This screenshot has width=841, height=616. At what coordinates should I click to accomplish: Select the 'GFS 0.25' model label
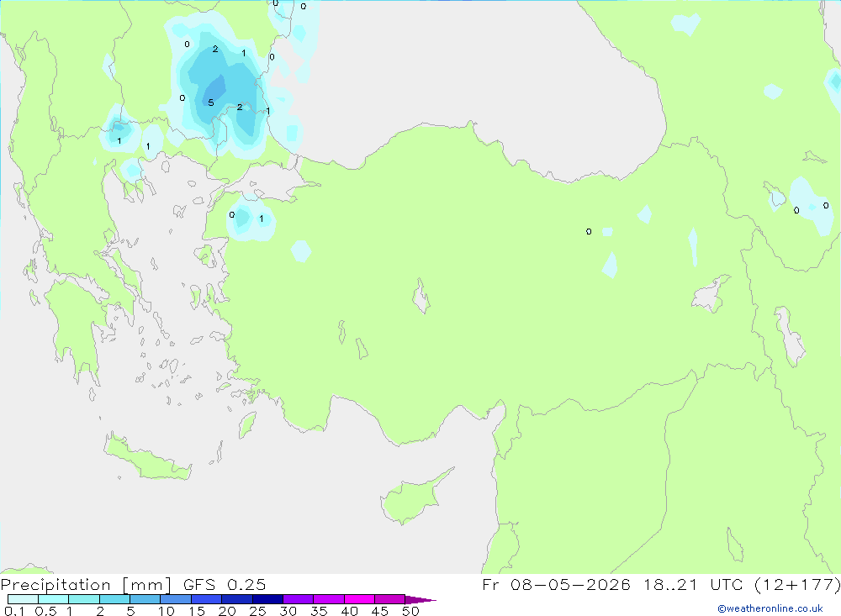tap(225, 584)
